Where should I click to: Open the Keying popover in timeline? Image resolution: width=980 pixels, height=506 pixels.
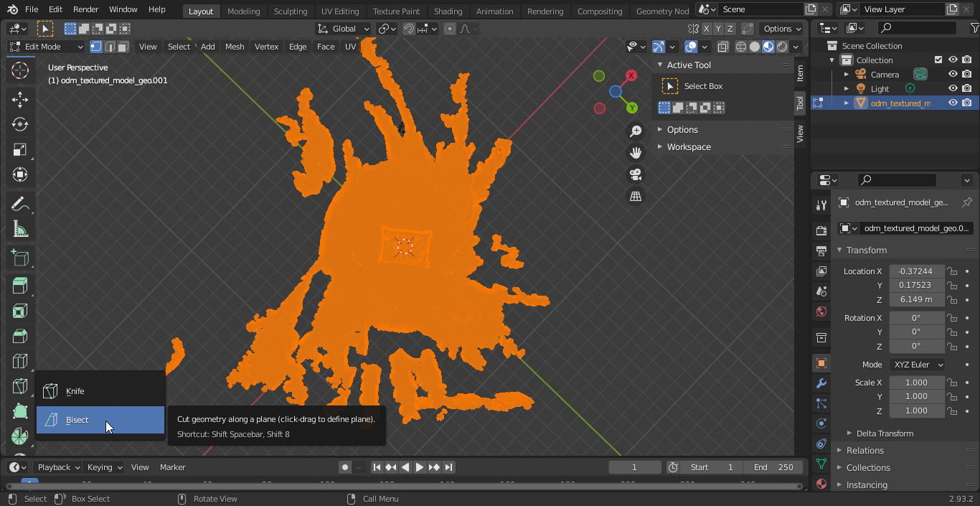tap(104, 467)
